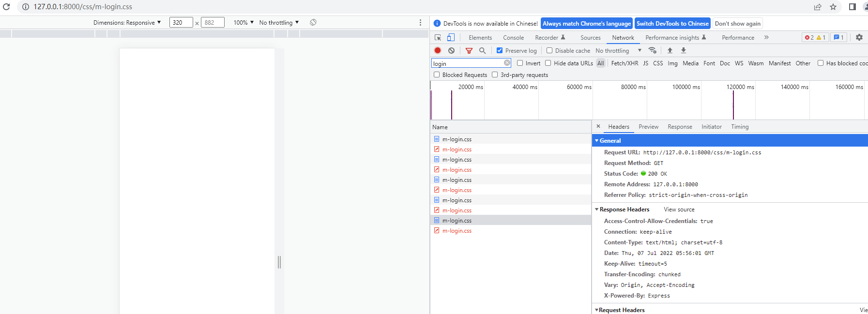Viewport: 868px width, 314px height.
Task: Click Always match Chrome's language button
Action: [587, 23]
